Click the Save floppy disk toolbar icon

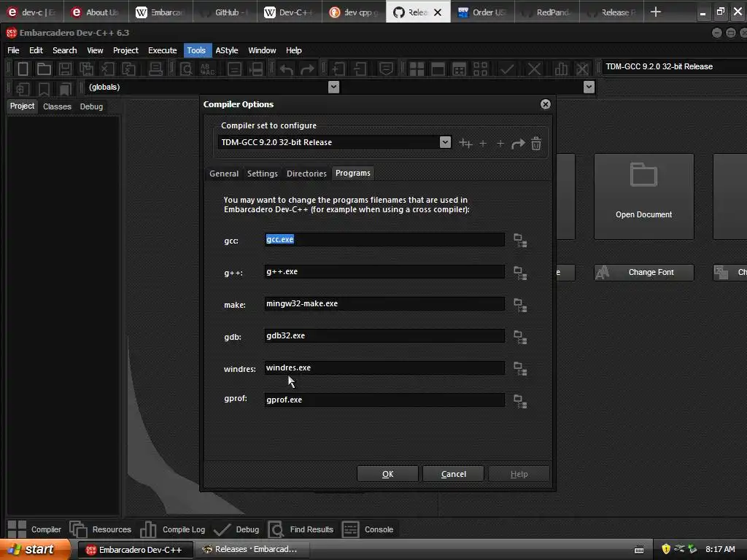click(x=65, y=69)
